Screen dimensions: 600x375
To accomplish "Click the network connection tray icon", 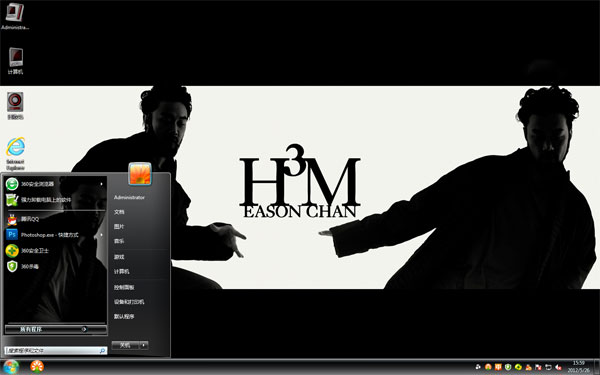I will 548,367.
